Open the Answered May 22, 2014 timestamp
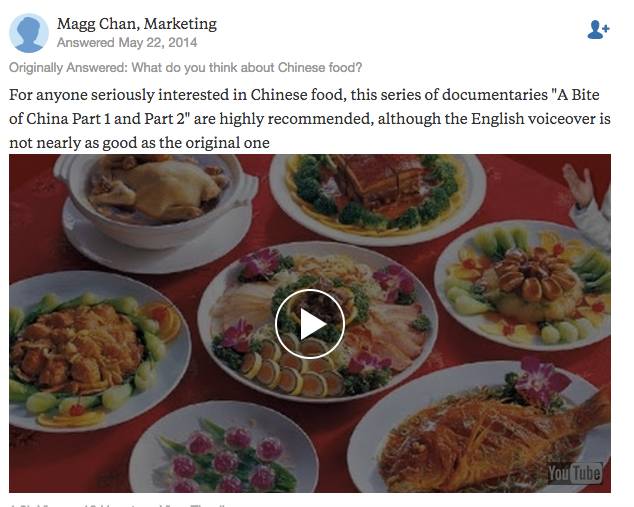This screenshot has height=507, width=634. pyautogui.click(x=127, y=42)
